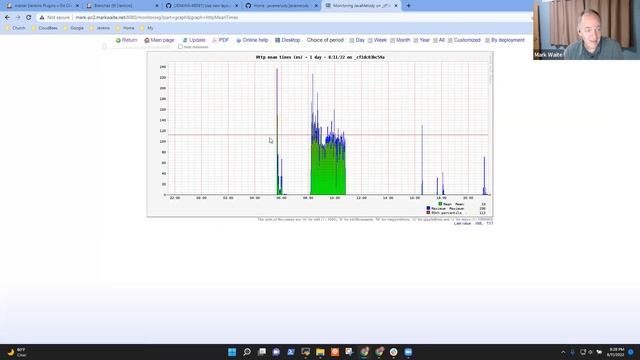The height and width of the screenshot is (360, 640).
Task: Switch to the Jenkins Plugins browser tab
Action: tap(42, 6)
